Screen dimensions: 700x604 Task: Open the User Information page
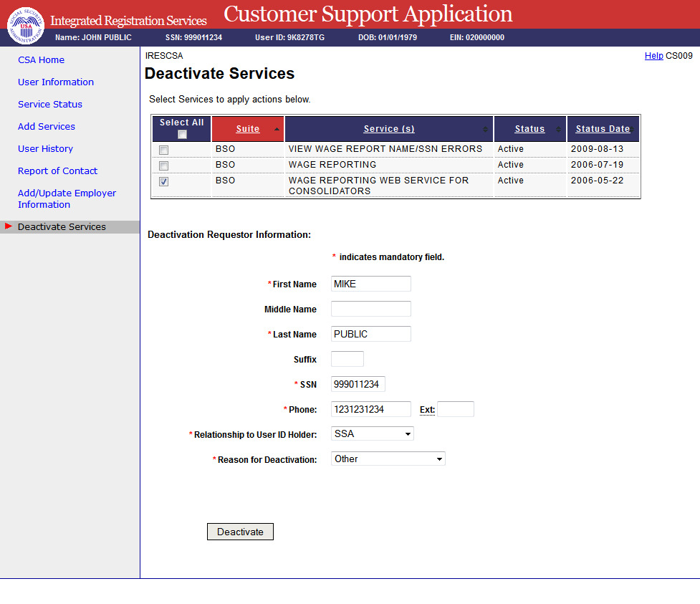coord(56,82)
